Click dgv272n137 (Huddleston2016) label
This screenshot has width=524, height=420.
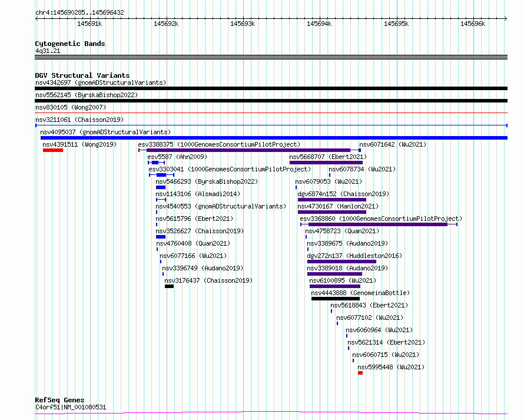tap(354, 256)
